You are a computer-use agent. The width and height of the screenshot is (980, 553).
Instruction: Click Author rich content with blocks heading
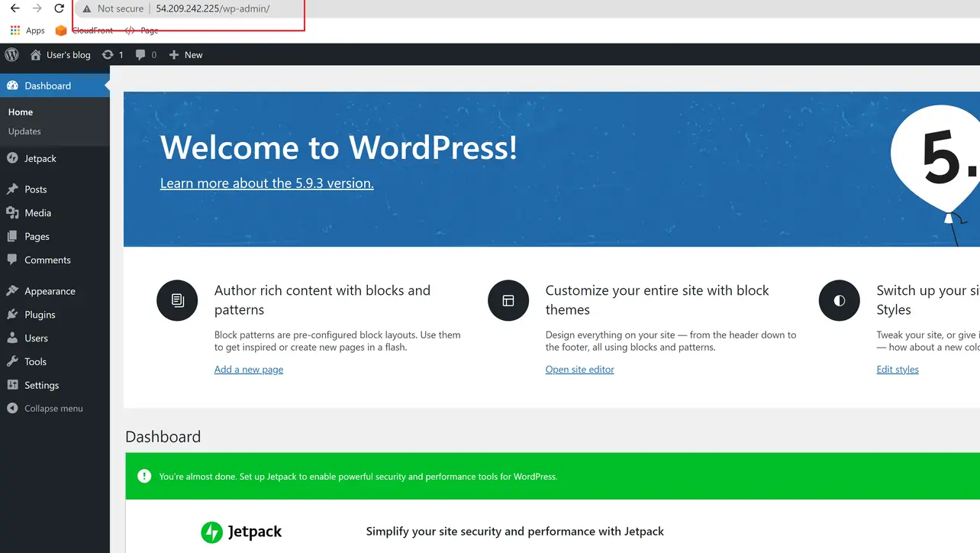pyautogui.click(x=322, y=300)
